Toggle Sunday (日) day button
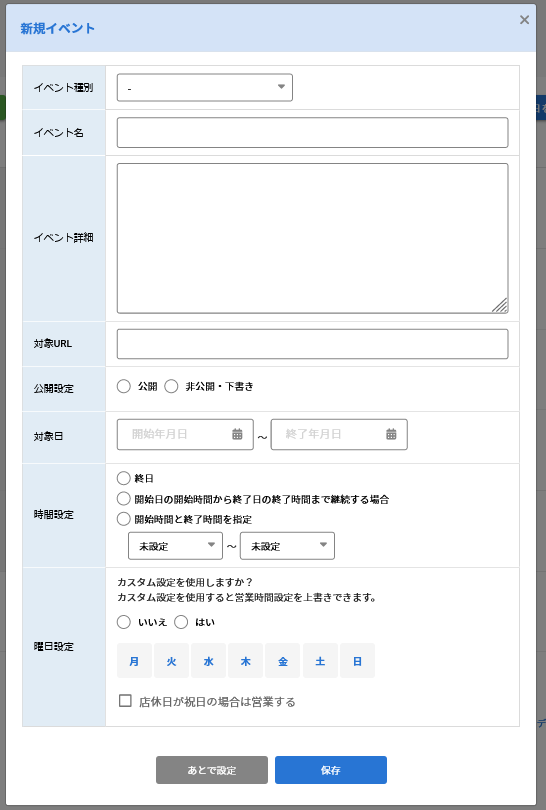The height and width of the screenshot is (810, 546). click(357, 661)
